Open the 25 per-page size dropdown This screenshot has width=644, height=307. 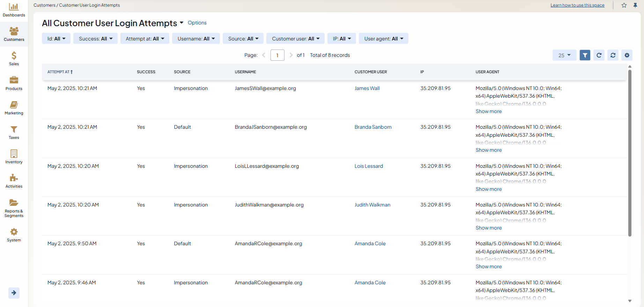point(564,55)
